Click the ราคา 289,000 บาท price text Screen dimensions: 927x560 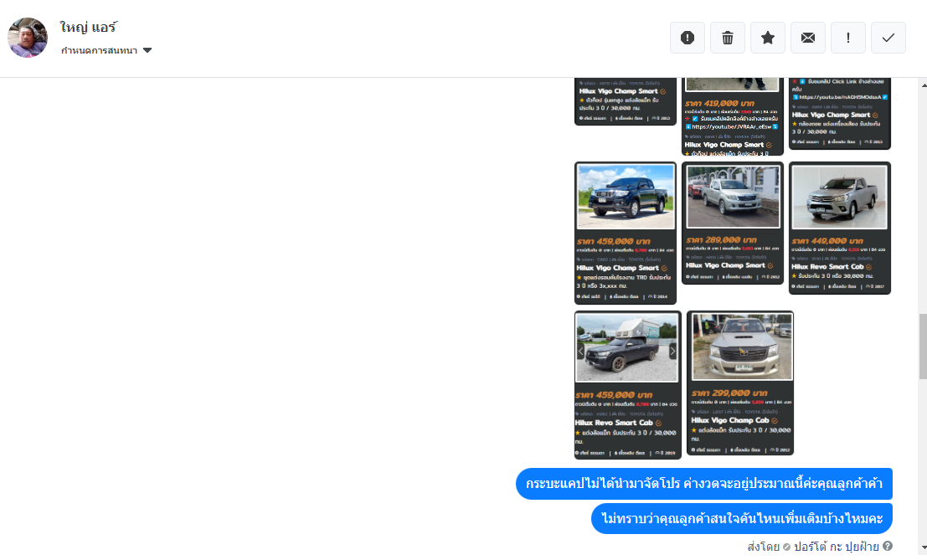point(721,240)
